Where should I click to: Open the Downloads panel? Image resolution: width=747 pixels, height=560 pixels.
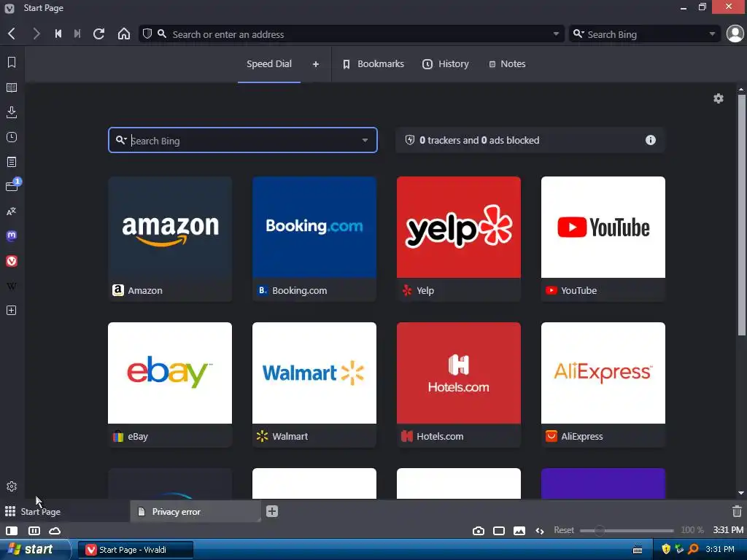coord(12,112)
